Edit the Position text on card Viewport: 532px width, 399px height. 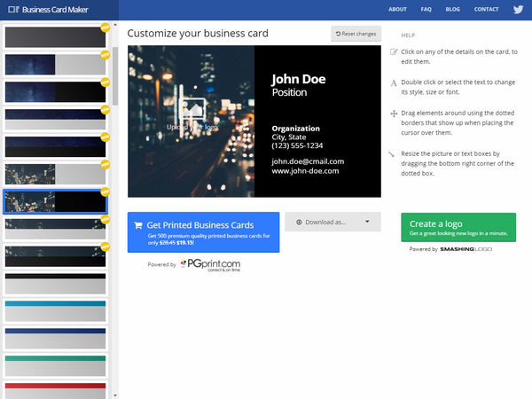289,92
